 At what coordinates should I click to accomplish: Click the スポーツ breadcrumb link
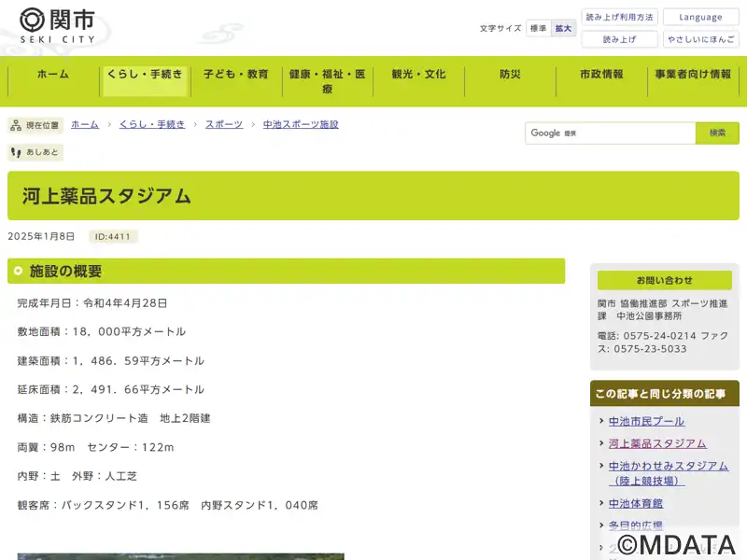224,124
